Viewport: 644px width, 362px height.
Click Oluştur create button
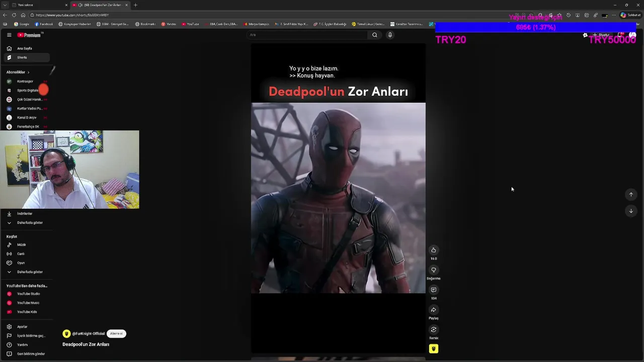[x=601, y=35]
